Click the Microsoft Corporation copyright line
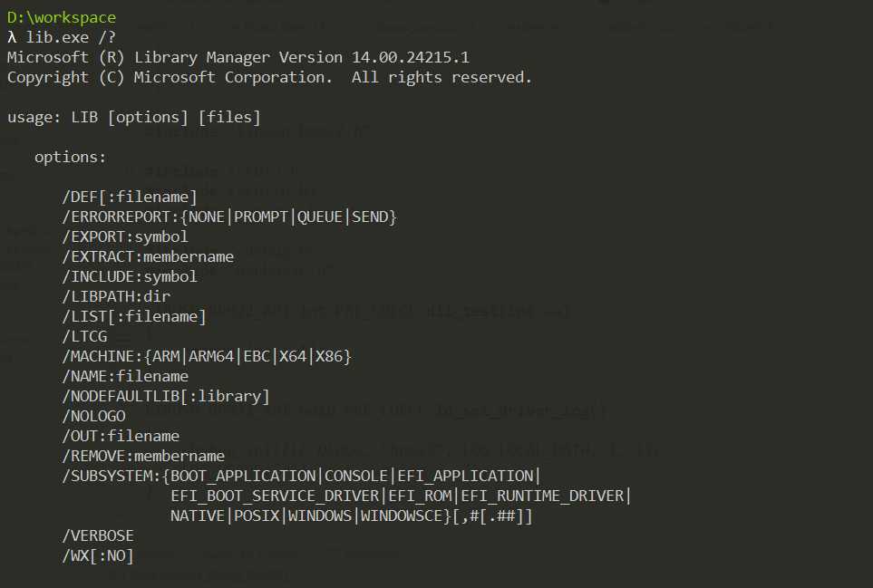The height and width of the screenshot is (588, 873). click(269, 77)
